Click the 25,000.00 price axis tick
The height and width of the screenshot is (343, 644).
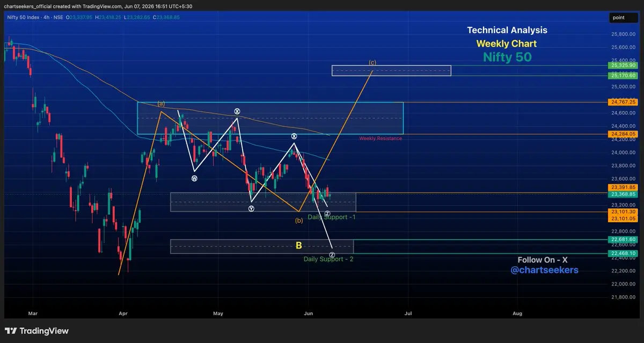[x=624, y=86]
